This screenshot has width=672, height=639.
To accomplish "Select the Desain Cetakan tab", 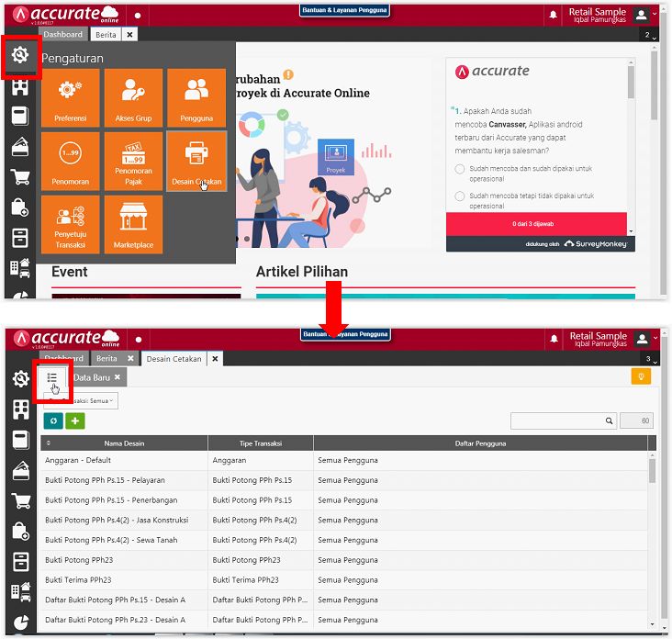I will click(174, 359).
